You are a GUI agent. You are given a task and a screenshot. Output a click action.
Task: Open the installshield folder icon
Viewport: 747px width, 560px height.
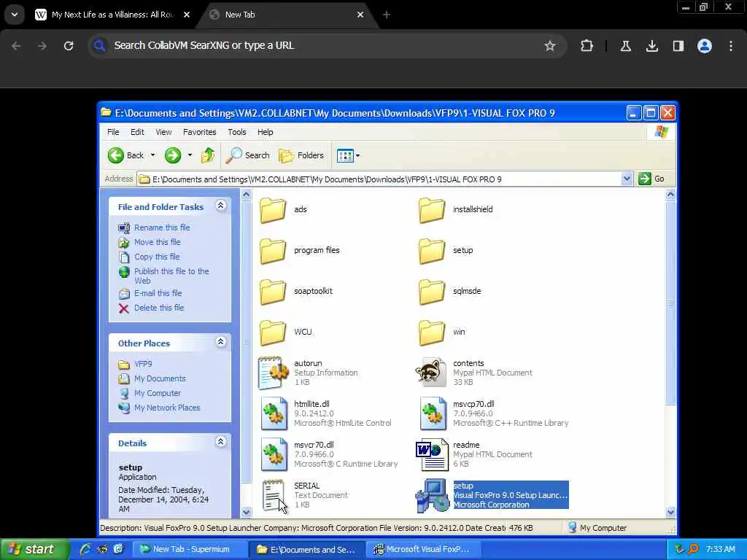tap(432, 210)
